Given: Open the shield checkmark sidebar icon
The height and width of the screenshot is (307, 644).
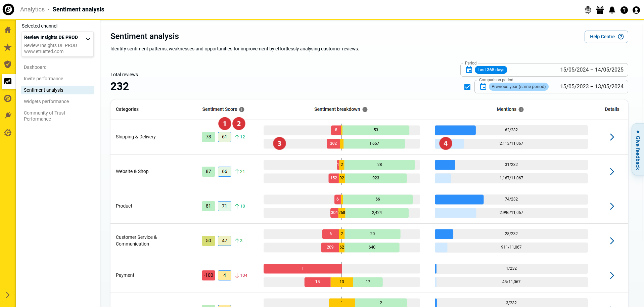Looking at the screenshot, I should (x=8, y=64).
